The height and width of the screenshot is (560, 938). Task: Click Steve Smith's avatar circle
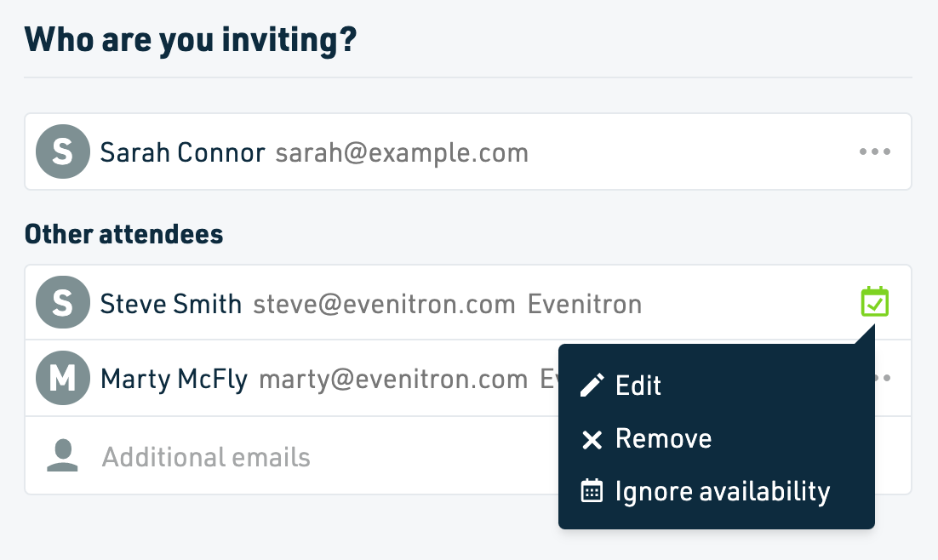click(63, 302)
